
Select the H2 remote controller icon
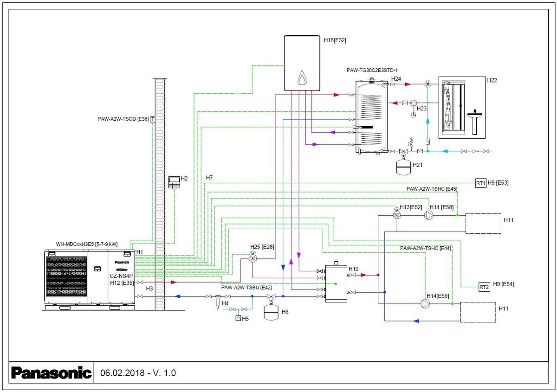[x=174, y=182]
